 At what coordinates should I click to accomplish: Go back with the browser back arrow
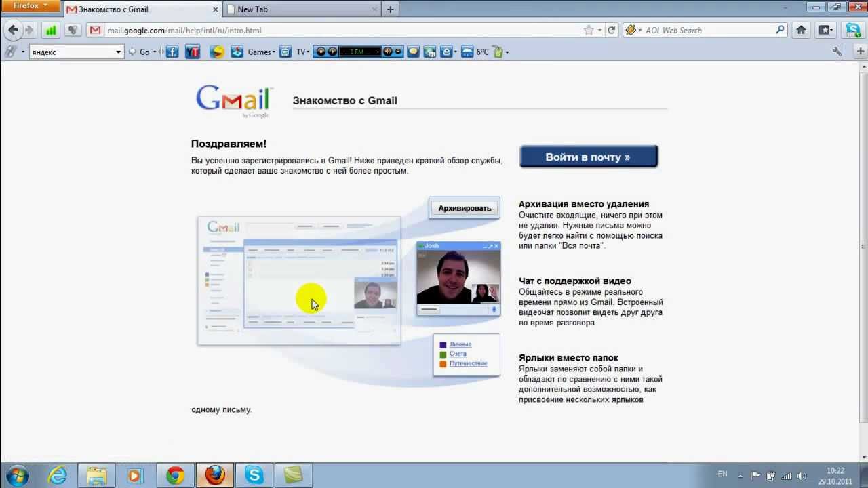click(x=13, y=30)
